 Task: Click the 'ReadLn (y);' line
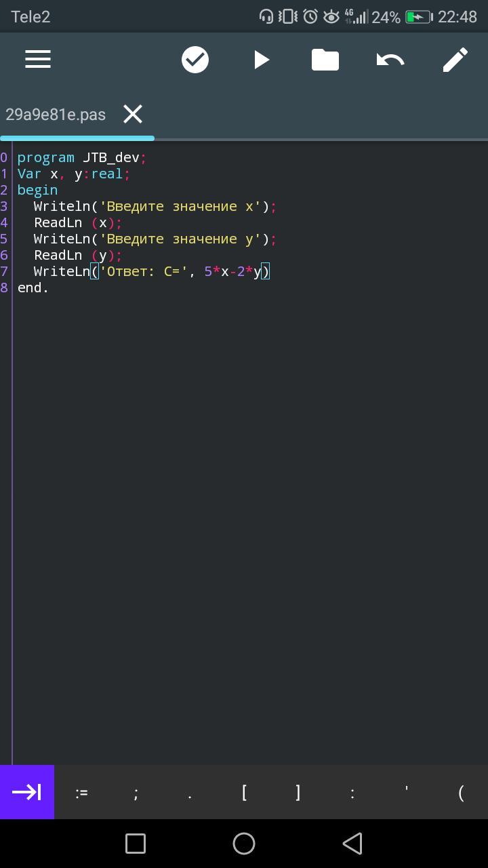(78, 255)
